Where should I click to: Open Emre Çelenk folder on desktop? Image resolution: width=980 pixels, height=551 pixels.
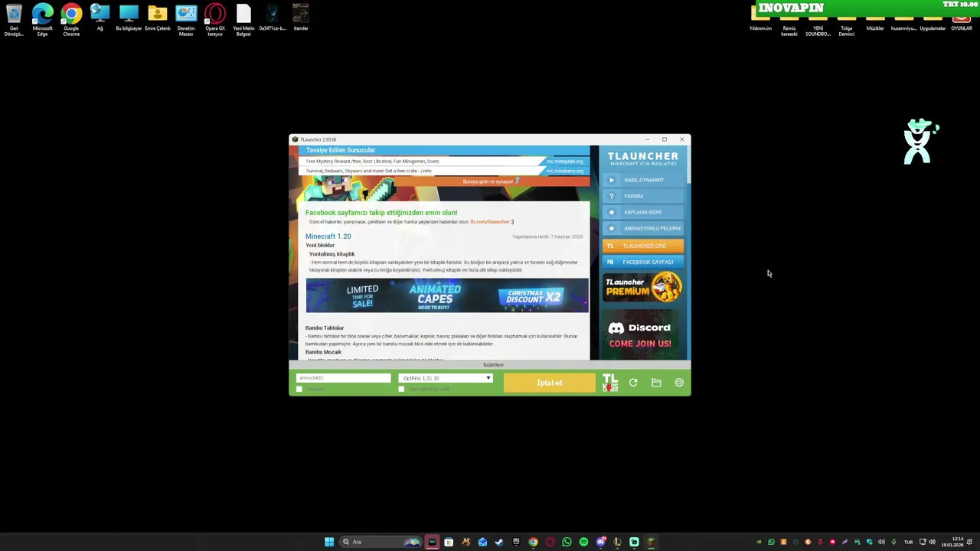coord(158,18)
